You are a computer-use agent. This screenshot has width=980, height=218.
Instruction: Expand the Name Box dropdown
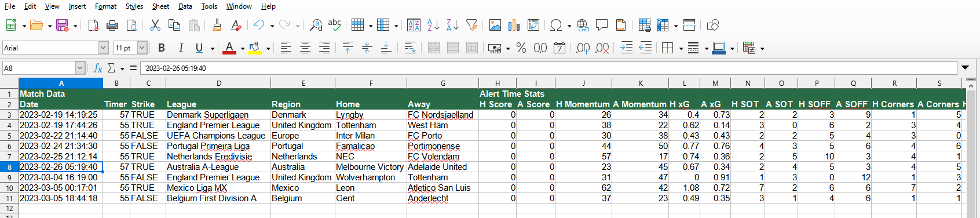coord(80,68)
